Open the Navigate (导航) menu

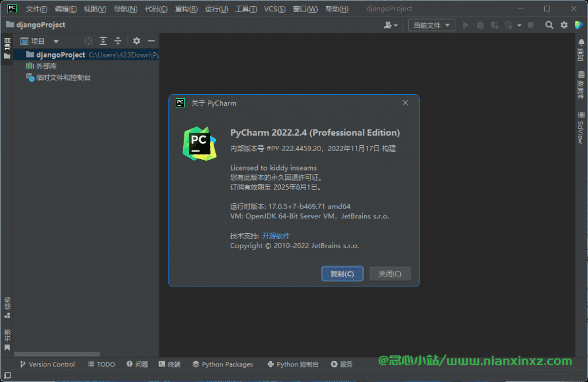point(126,9)
